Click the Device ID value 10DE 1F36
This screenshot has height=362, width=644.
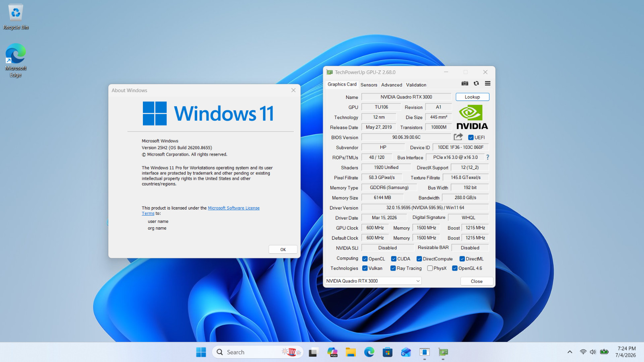click(460, 147)
